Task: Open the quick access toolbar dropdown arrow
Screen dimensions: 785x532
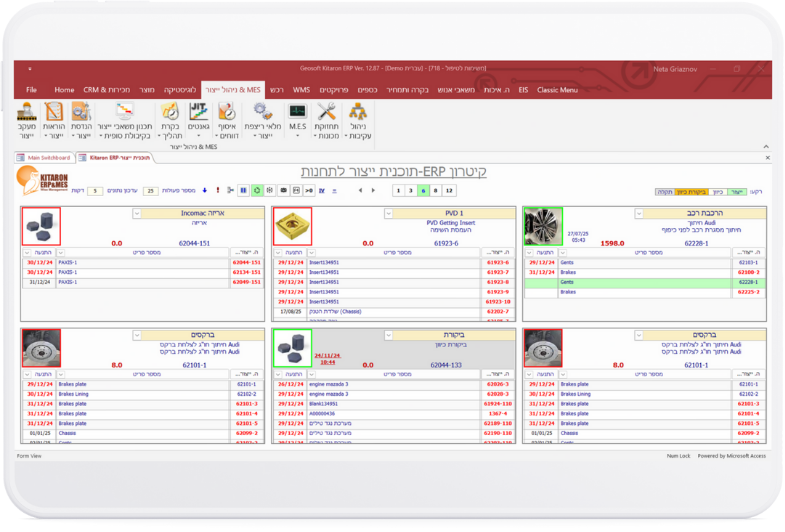Action: click(30, 69)
